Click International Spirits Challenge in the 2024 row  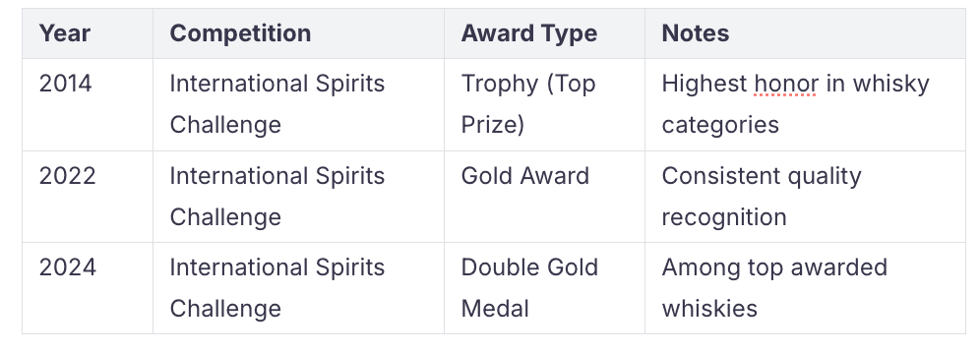276,288
